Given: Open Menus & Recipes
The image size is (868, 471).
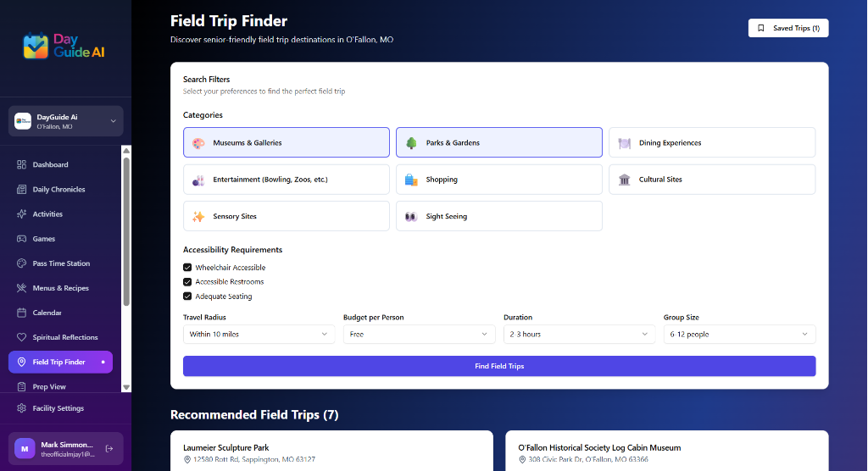Looking at the screenshot, I should (x=60, y=288).
